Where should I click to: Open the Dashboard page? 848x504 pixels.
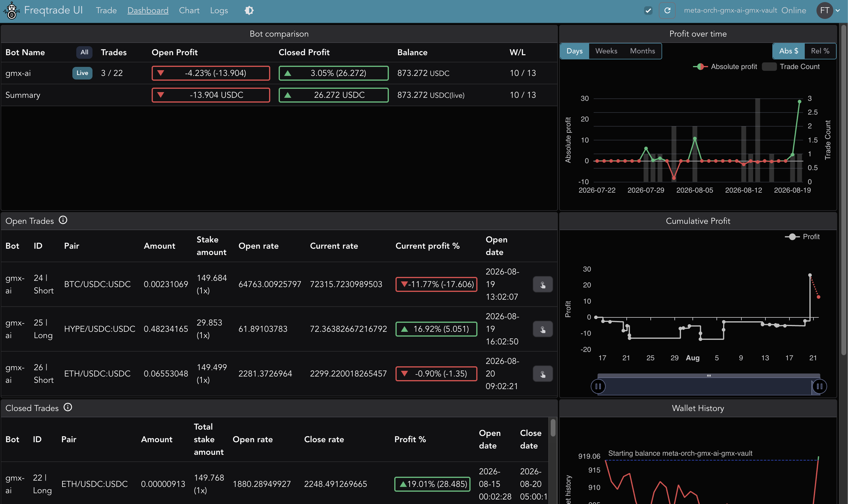coord(148,10)
